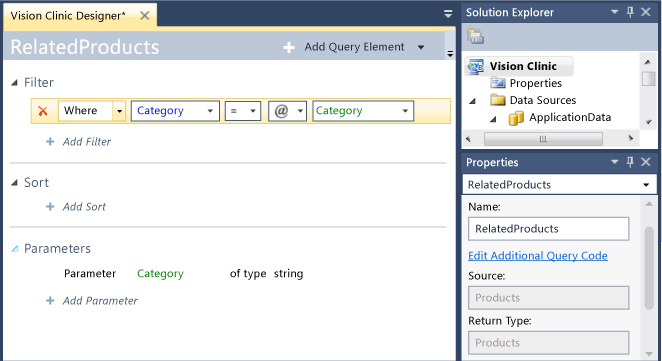
Task: Click the Return Type field Products
Action: pos(548,343)
